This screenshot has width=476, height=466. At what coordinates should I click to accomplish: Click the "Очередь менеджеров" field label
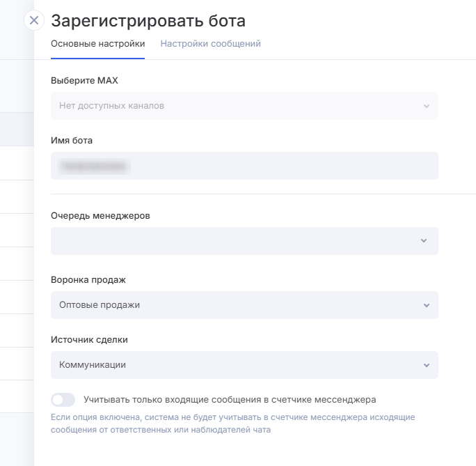tap(100, 215)
